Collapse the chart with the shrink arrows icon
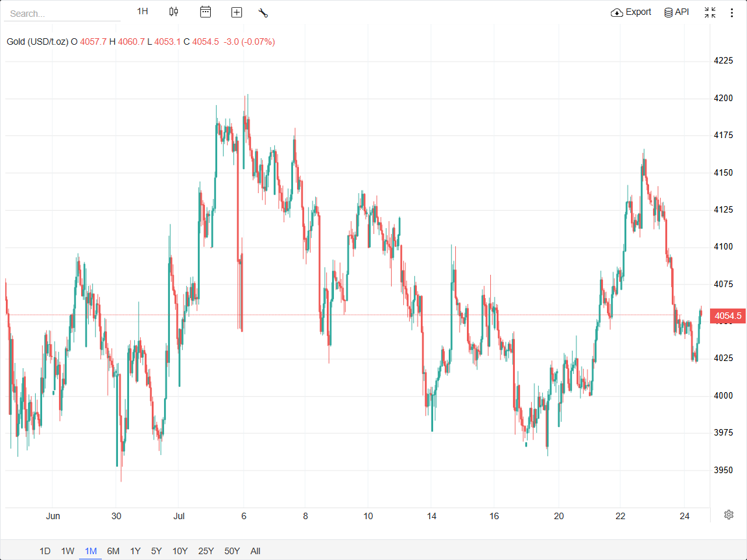The height and width of the screenshot is (560, 747). [x=710, y=12]
